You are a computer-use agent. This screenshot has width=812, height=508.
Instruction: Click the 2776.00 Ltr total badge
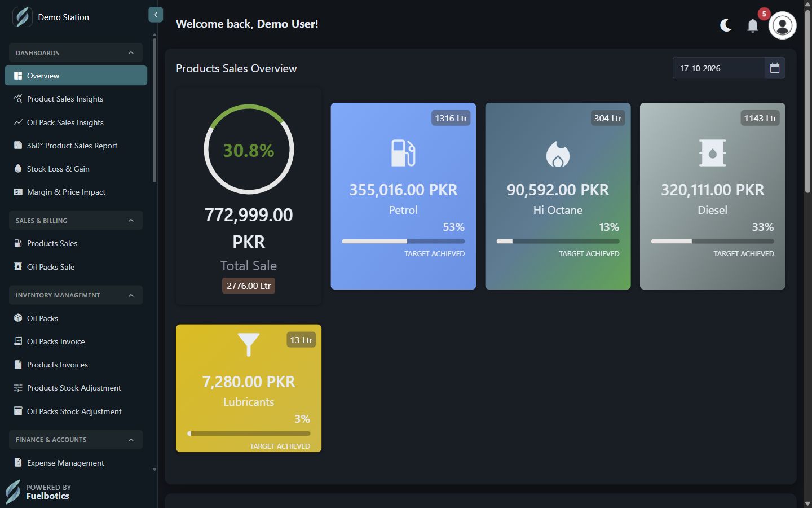point(249,286)
